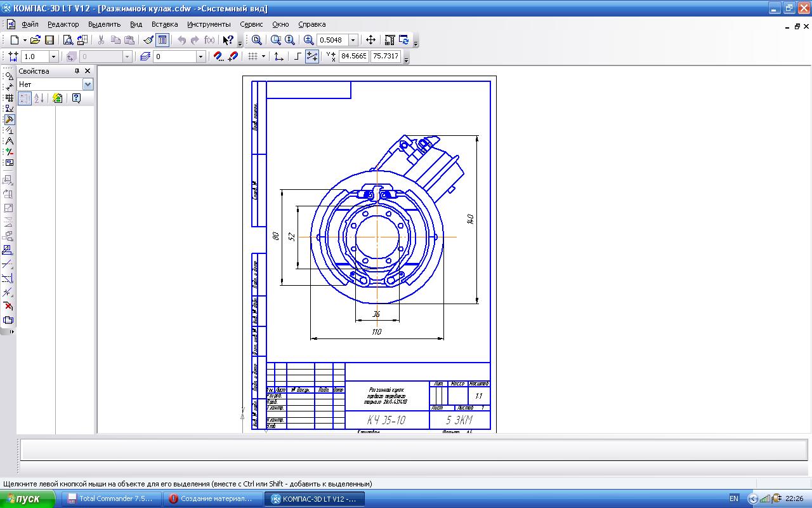This screenshot has height=508, width=812.
Task: Toggle the properties panel button in toolbar
Action: click(x=162, y=40)
